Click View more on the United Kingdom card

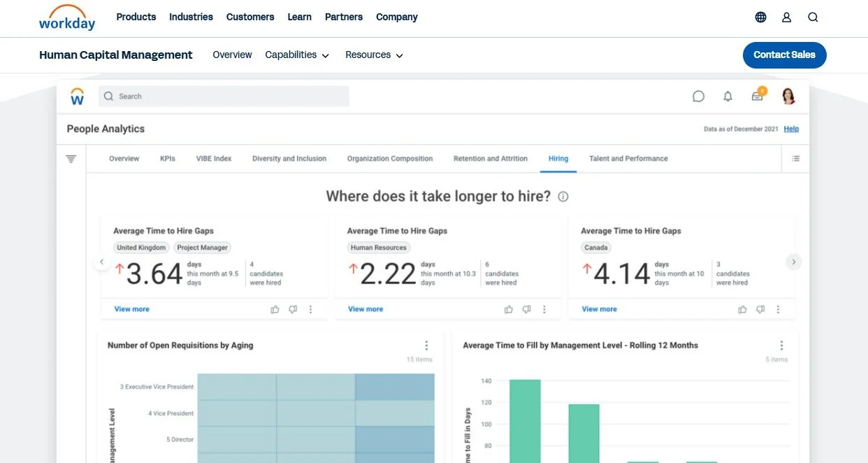131,309
